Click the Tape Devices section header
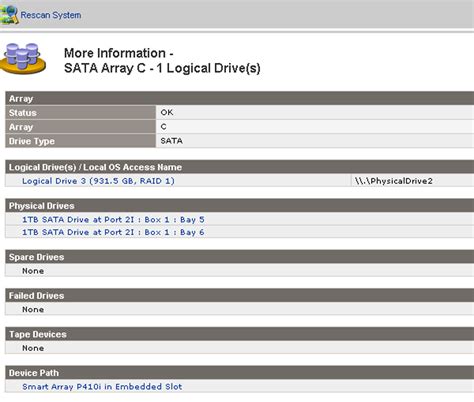474x402 pixels. pyautogui.click(x=240, y=334)
